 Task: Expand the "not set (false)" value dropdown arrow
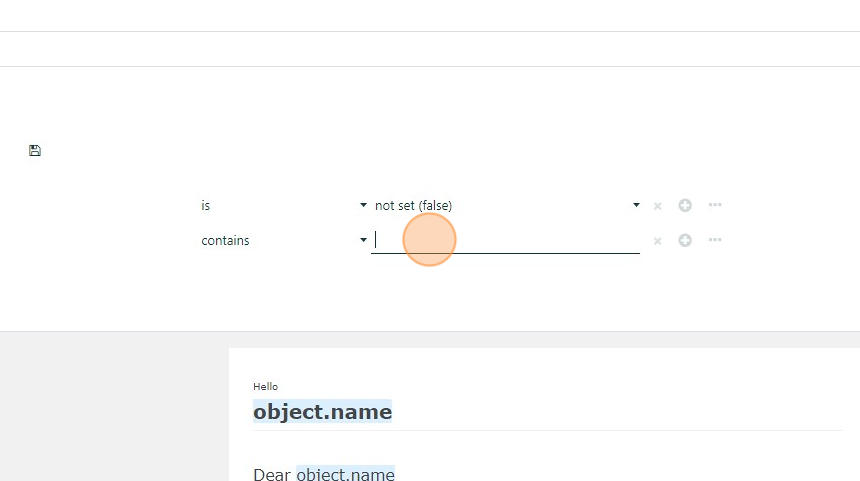point(636,205)
